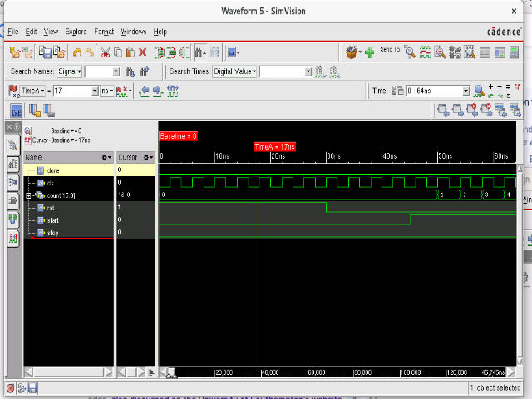Select the rst signal in the name list
The image size is (532, 399).
click(x=51, y=207)
